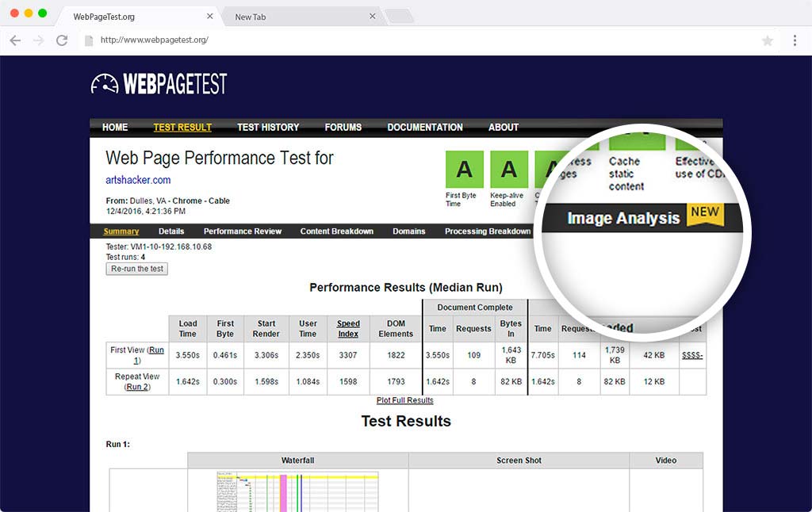
Task: Click the Video column header
Action: click(x=666, y=460)
